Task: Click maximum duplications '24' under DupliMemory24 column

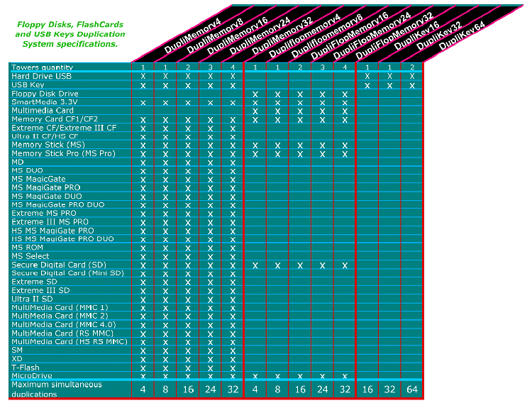Action: pos(210,390)
